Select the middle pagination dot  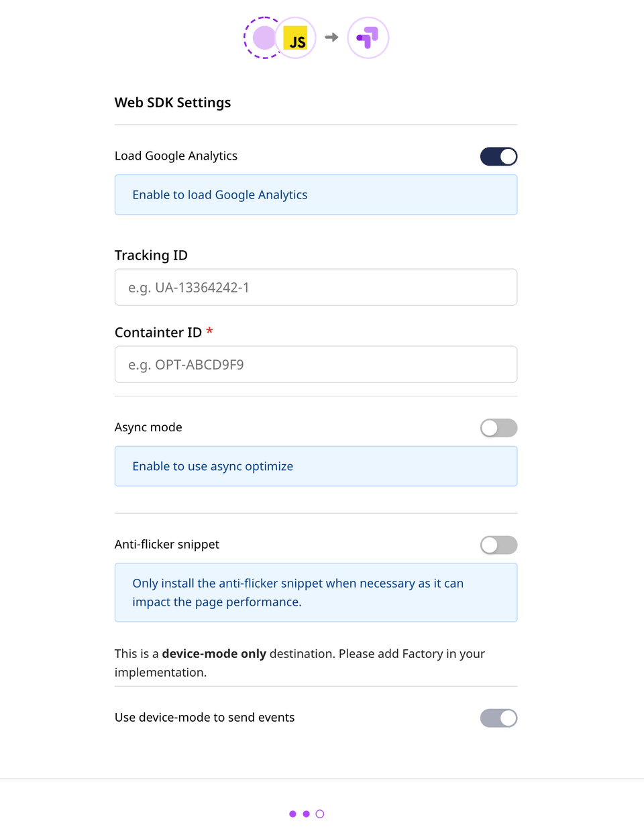pos(306,814)
